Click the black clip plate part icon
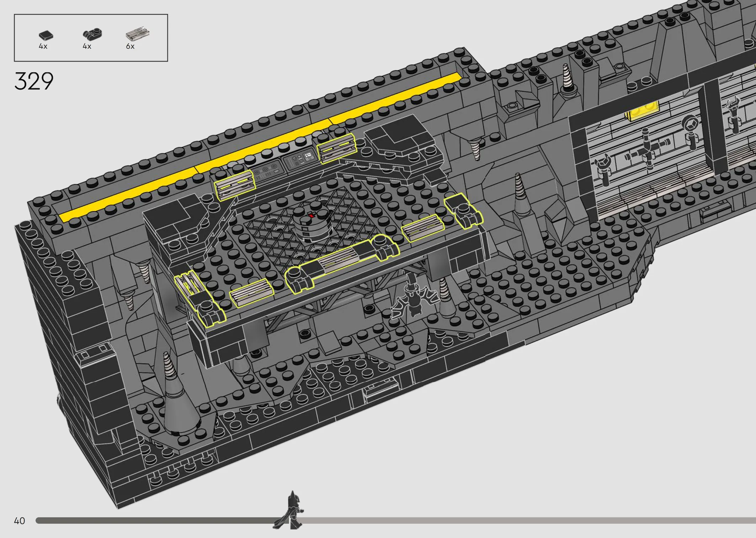 (x=92, y=34)
